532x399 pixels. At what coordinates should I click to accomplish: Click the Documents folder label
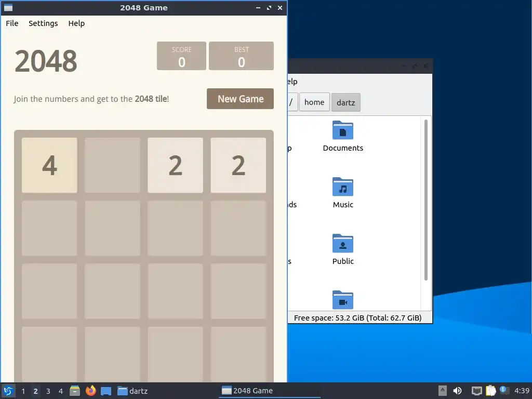(x=343, y=148)
